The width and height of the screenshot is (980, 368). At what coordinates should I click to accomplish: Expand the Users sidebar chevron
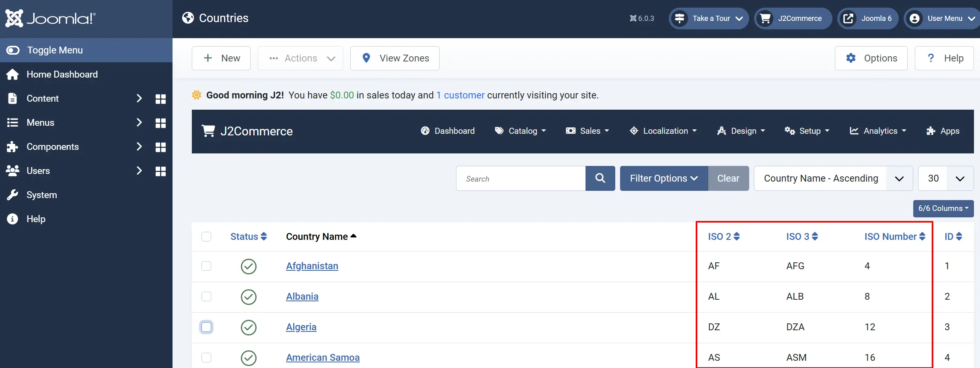(x=139, y=171)
